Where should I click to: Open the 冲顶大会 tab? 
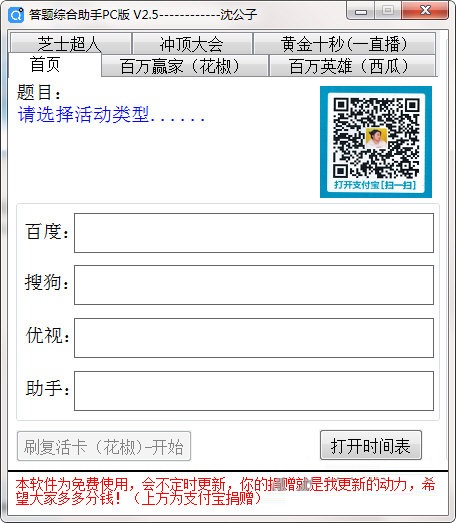coord(192,43)
